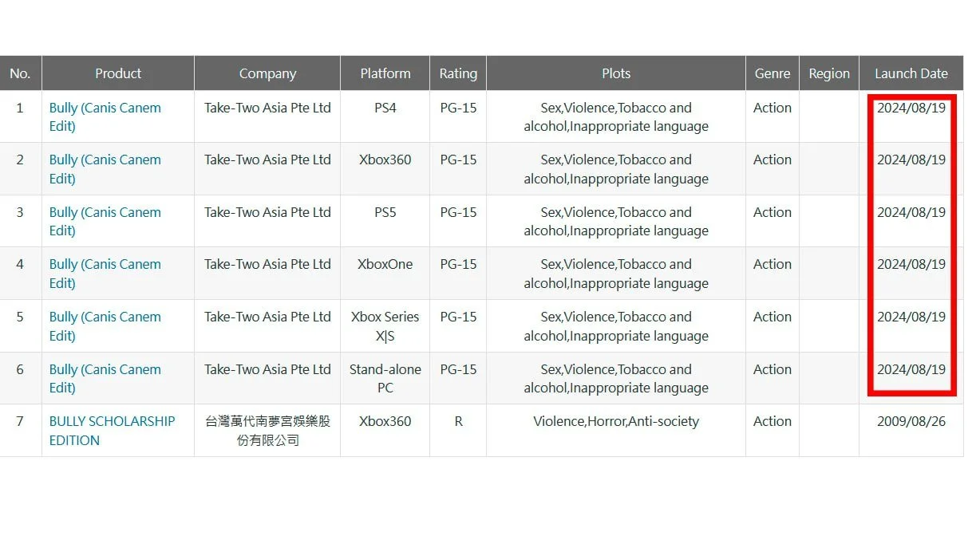This screenshot has width=980, height=536.
Task: Click the 台灣萬代南夢宮娛樂股份有限公司 company cell
Action: click(267, 431)
